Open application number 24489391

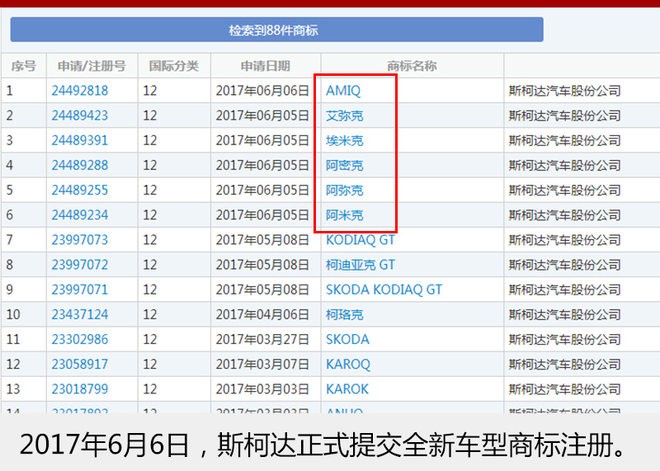[x=80, y=140]
